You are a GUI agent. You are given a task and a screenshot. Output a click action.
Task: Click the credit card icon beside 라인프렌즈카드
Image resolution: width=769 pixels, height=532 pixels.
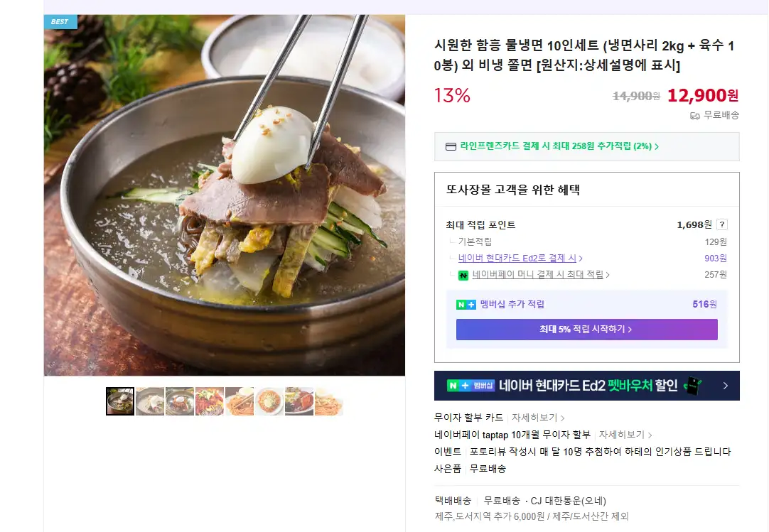click(x=451, y=146)
